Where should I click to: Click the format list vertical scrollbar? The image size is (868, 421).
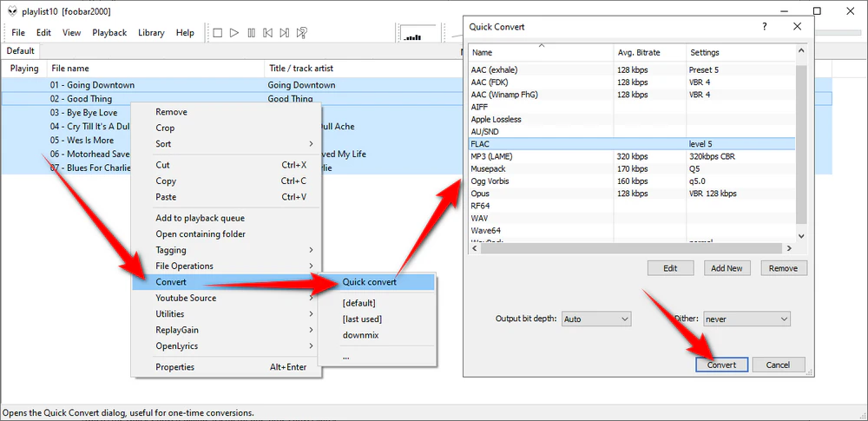tap(801, 143)
